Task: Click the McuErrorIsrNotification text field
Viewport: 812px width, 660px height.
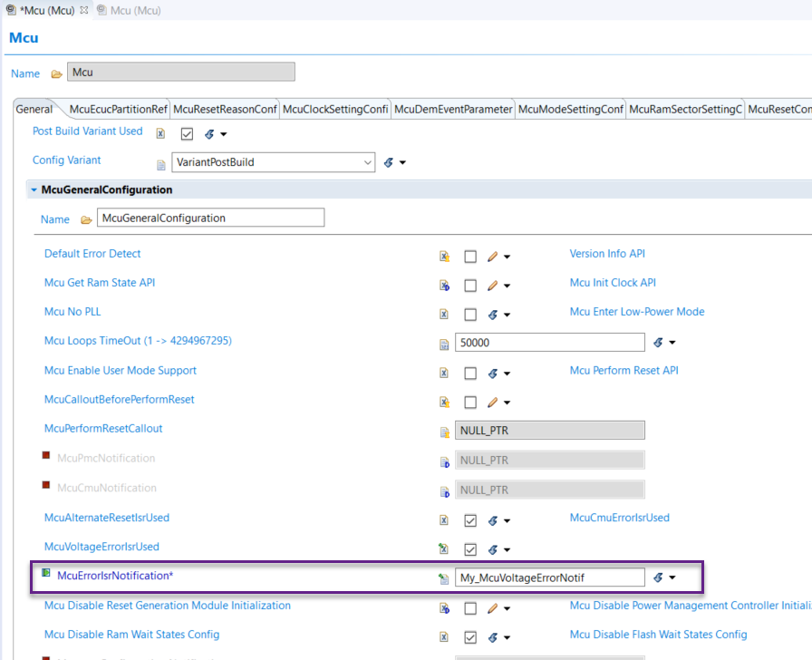Action: coord(549,577)
